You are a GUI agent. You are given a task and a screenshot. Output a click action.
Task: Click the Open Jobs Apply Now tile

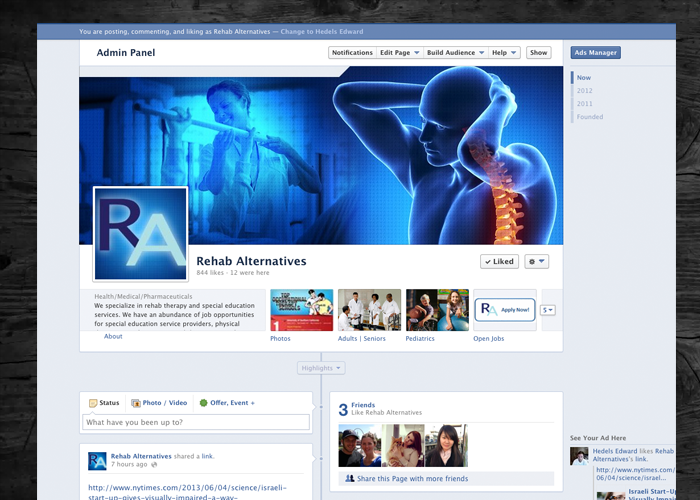click(504, 310)
